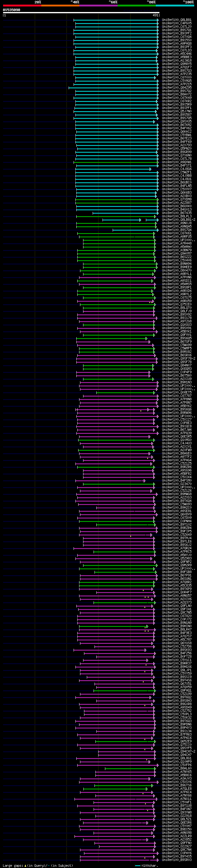Screen dimensions: 197x868
Task: Select the UniRef100_B9GTS6 label
Action: point(177,785)
